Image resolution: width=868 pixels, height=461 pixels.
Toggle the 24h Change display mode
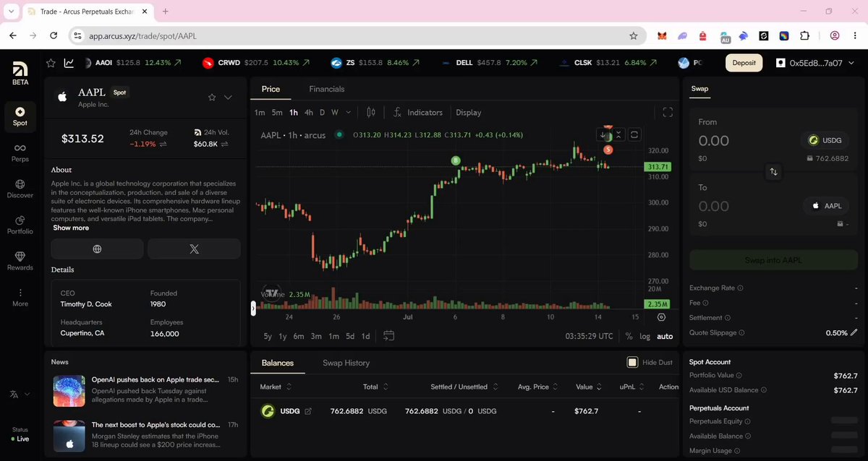[x=163, y=144]
